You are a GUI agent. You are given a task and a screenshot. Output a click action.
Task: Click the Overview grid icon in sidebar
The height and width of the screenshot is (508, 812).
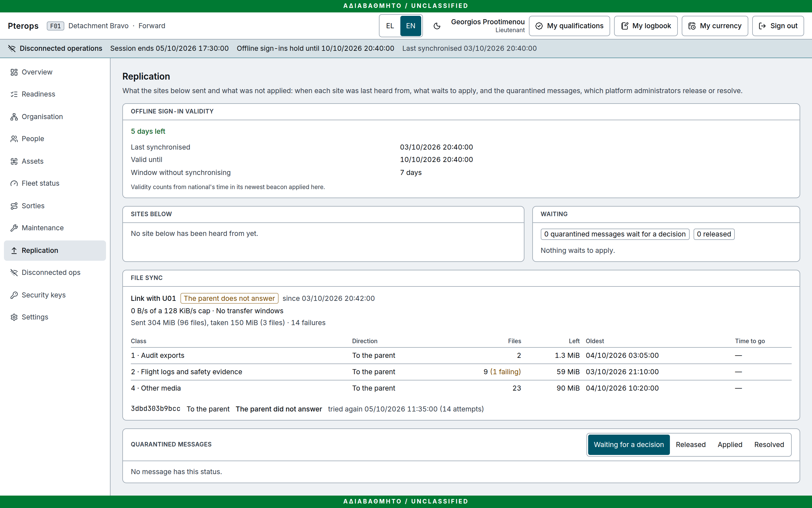pos(14,72)
